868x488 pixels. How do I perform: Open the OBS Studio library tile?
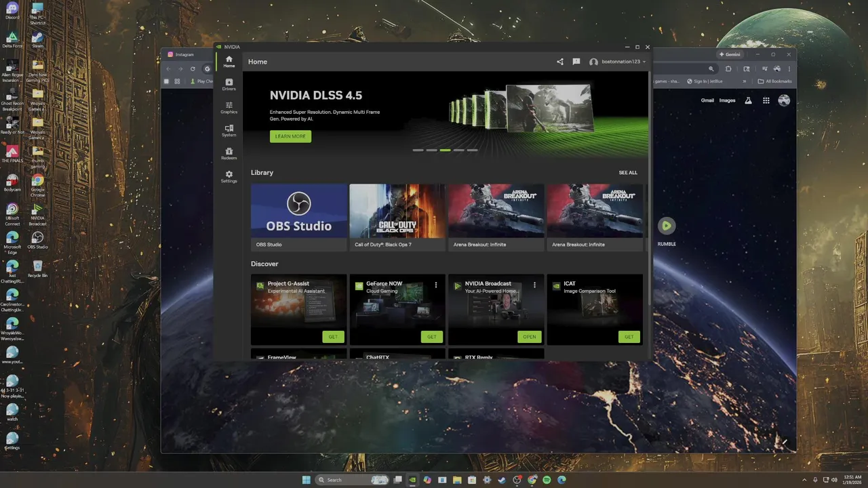coord(299,218)
